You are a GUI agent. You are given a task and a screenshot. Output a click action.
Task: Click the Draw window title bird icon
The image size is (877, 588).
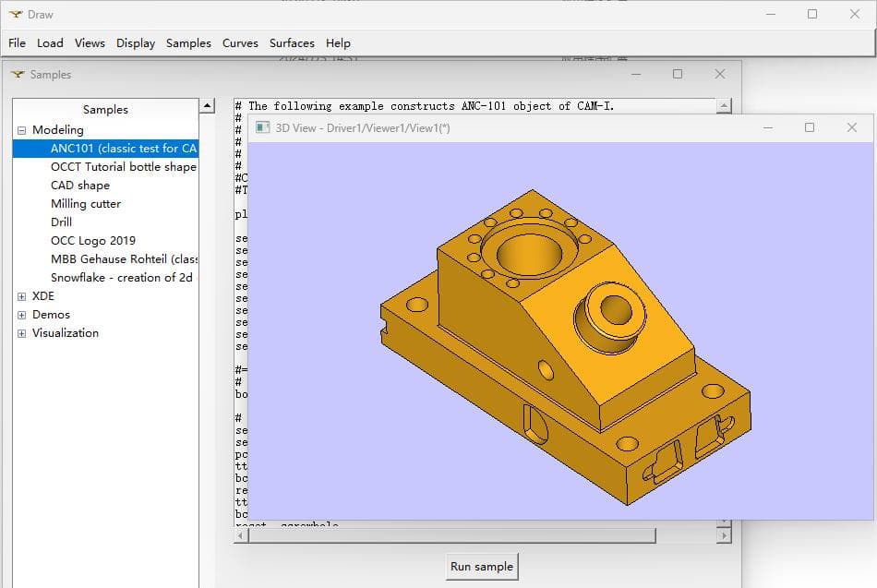click(x=16, y=14)
